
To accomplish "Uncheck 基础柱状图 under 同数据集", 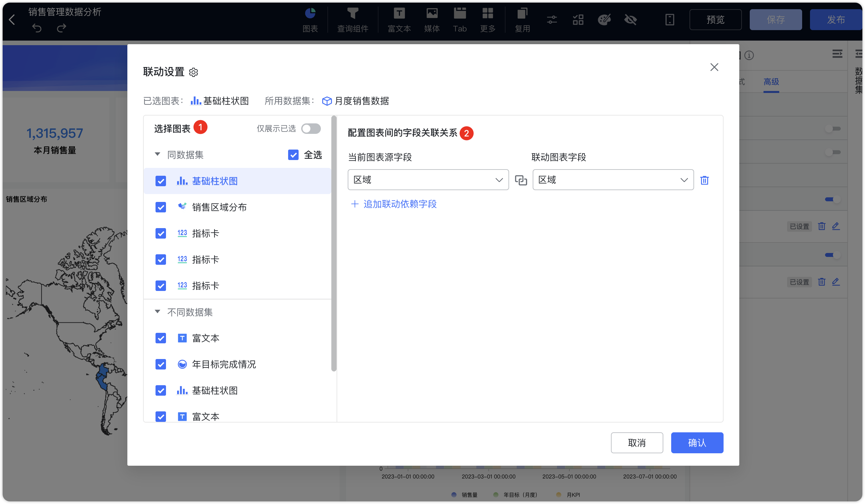I will pyautogui.click(x=160, y=181).
